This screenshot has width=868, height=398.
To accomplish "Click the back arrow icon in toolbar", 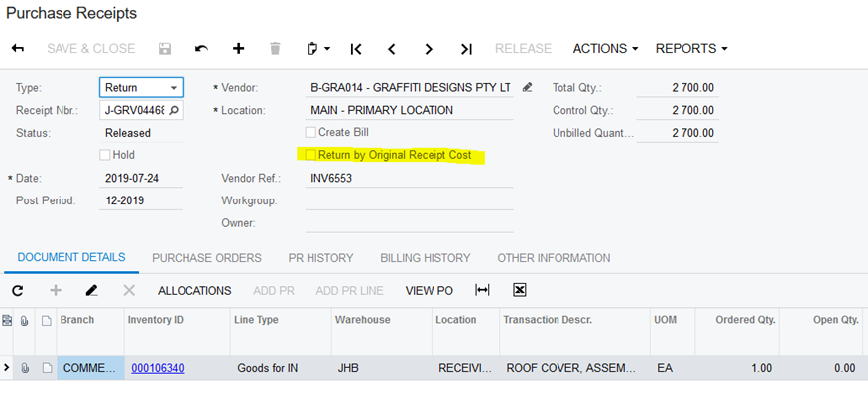I will (x=18, y=48).
